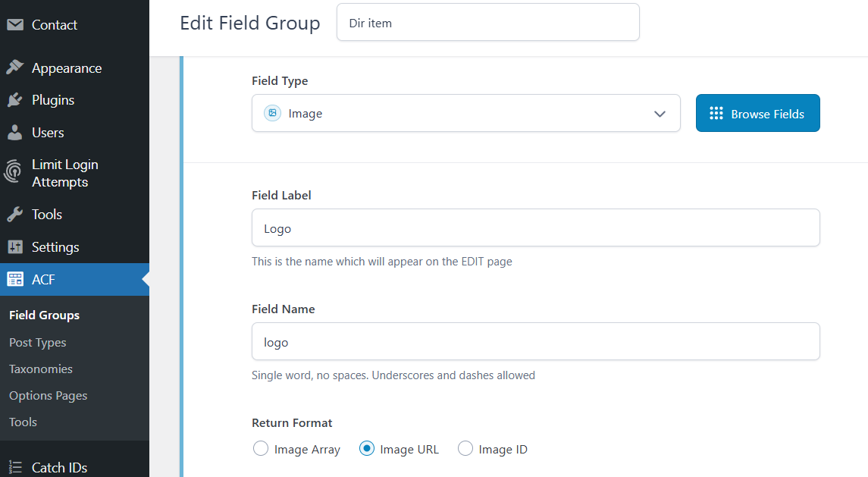Go to Taxonomies under ACF
868x477 pixels.
pyautogui.click(x=41, y=369)
